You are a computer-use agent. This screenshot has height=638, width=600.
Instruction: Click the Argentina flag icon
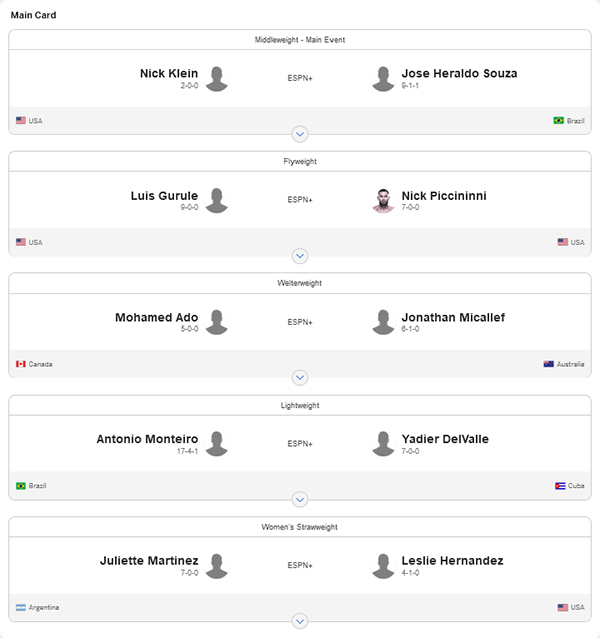coord(21,607)
